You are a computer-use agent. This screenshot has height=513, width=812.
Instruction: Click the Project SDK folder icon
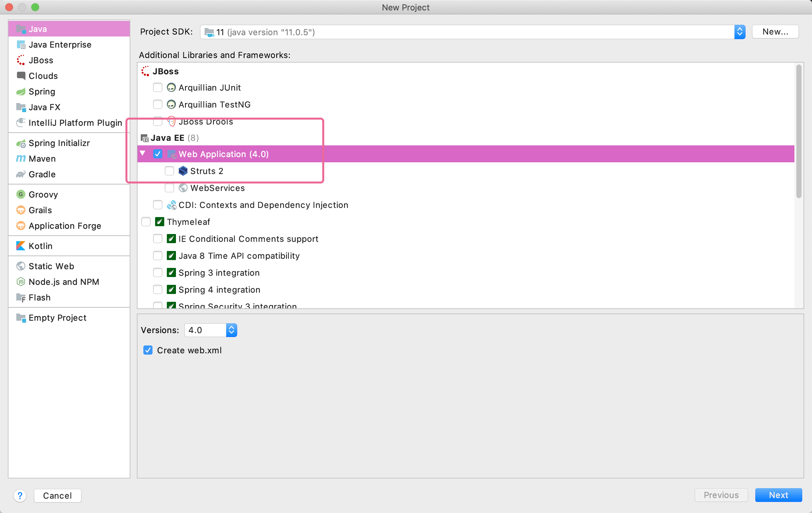click(x=210, y=32)
